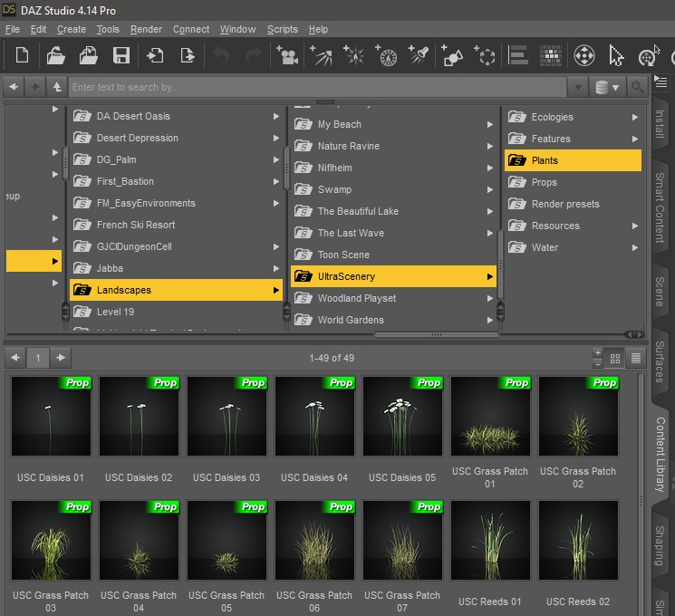Image resolution: width=675 pixels, height=616 pixels.
Task: Click the Import icon in the toolbar
Action: [x=155, y=55]
